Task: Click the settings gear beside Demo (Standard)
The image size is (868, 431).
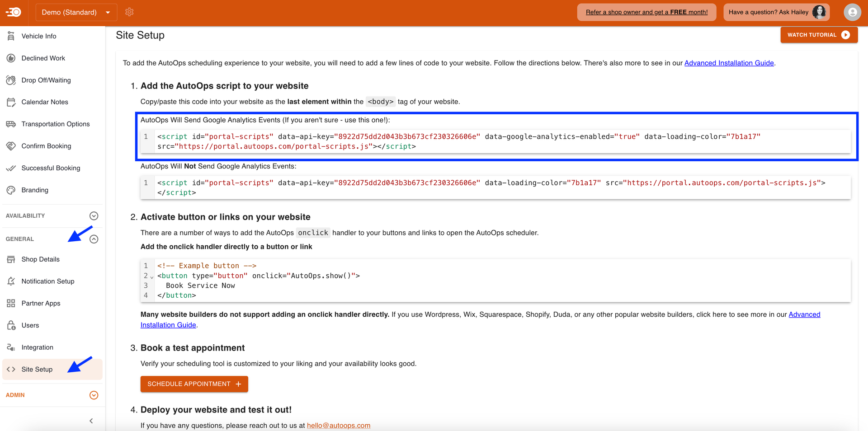Action: pos(129,12)
